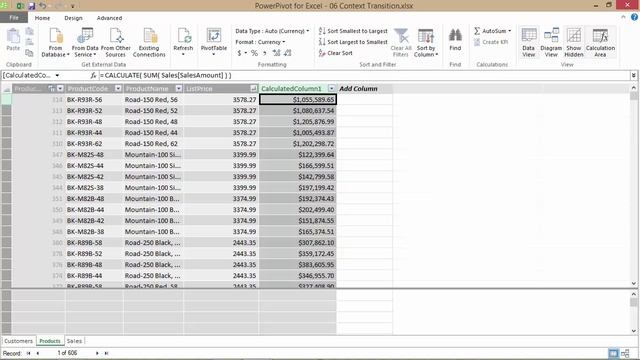
Task: Open ProductCode column filter dropdown
Action: tap(118, 89)
